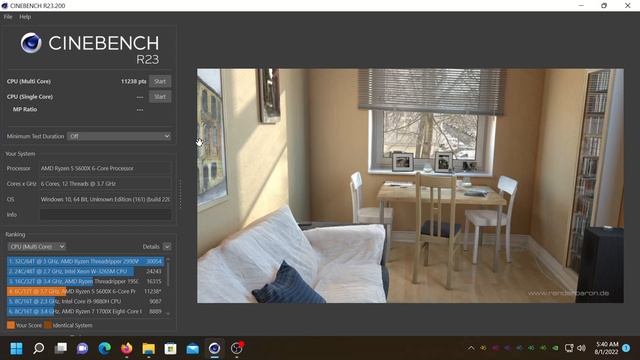Open the notification count badge

[626, 348]
